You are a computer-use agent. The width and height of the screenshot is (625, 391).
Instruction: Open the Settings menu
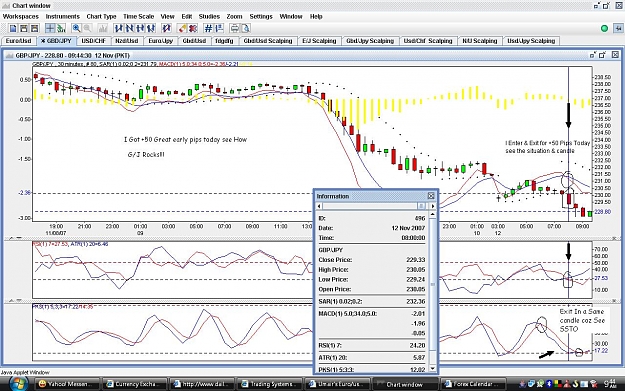(x=261, y=16)
